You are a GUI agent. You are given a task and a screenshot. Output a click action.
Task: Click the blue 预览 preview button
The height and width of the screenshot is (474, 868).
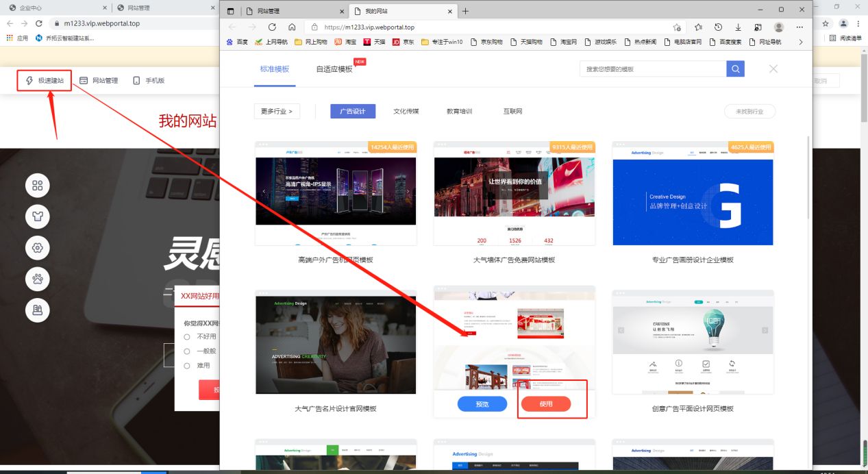pos(482,404)
